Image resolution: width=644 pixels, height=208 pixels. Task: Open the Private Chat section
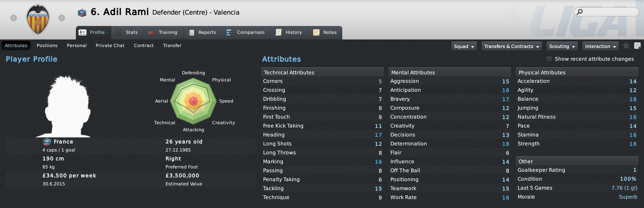click(x=110, y=46)
